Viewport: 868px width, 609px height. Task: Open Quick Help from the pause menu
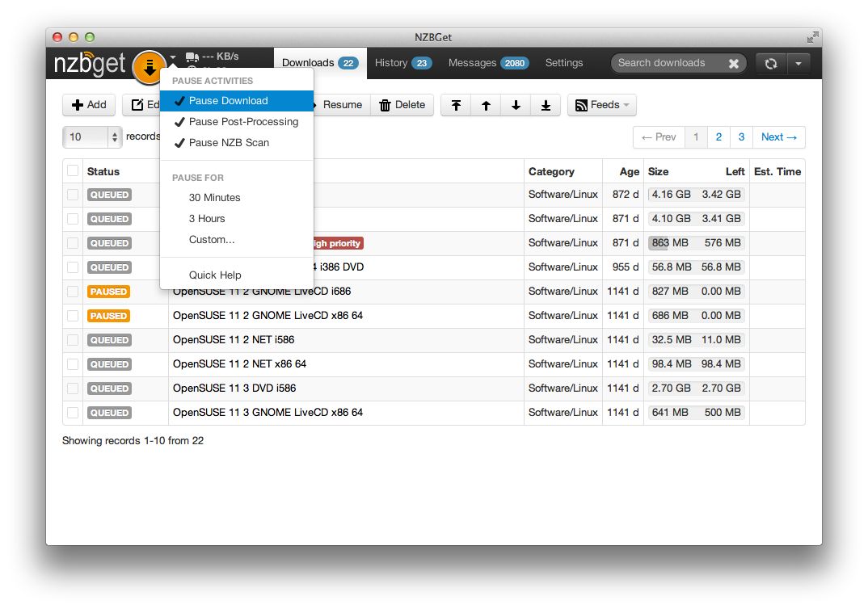click(237, 275)
